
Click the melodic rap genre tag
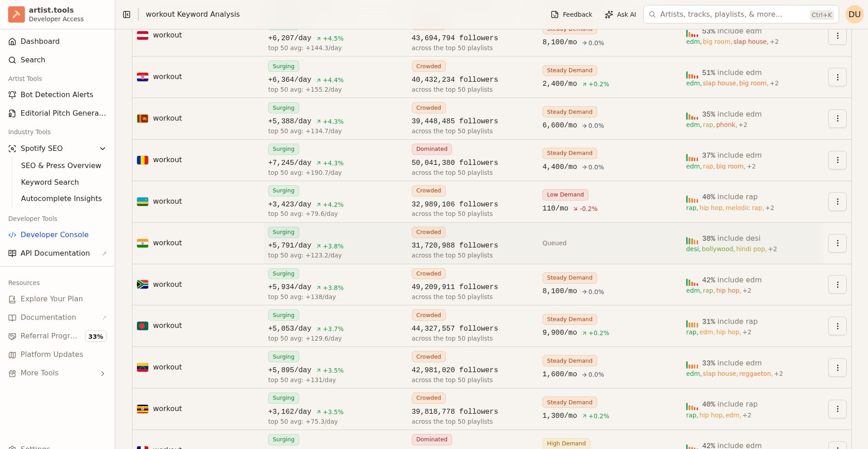744,208
